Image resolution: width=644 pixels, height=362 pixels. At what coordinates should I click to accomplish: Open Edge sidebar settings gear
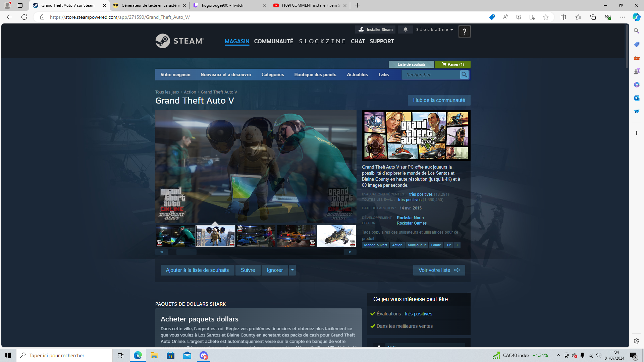637,341
